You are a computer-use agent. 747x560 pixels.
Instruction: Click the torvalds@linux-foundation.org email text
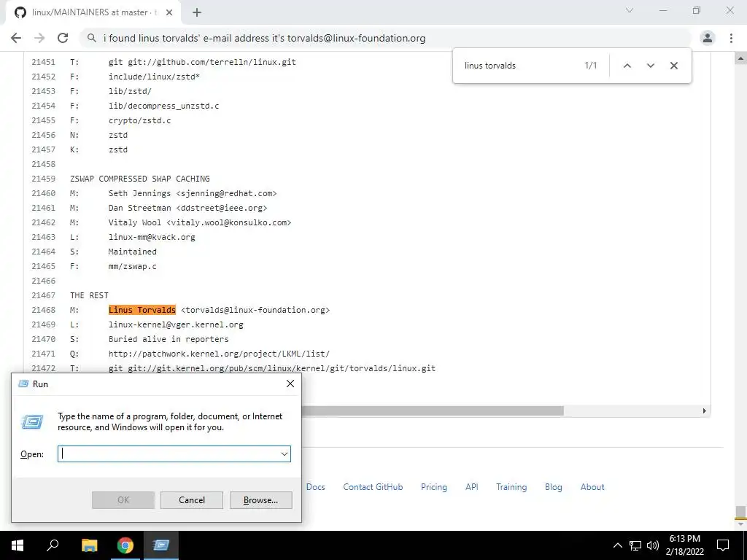coord(255,310)
